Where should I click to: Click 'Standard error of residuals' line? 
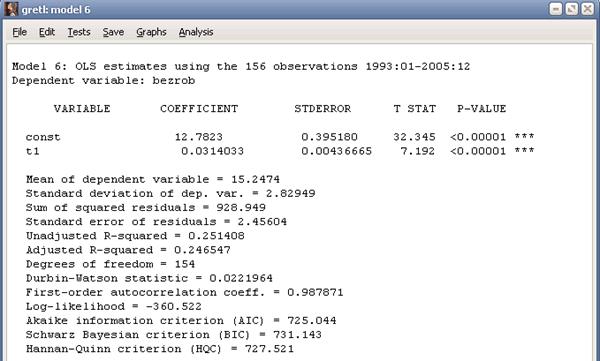157,222
